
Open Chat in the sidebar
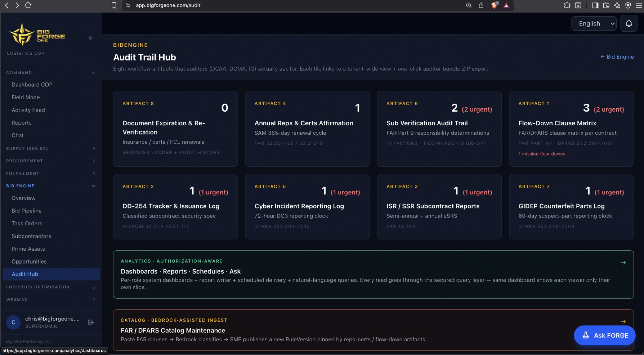[51, 135]
